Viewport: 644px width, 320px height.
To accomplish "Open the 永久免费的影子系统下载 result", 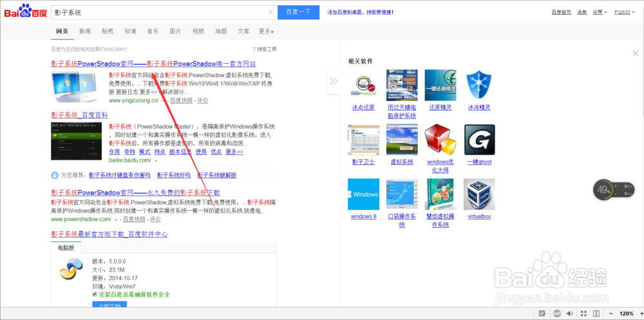I will coord(135,193).
